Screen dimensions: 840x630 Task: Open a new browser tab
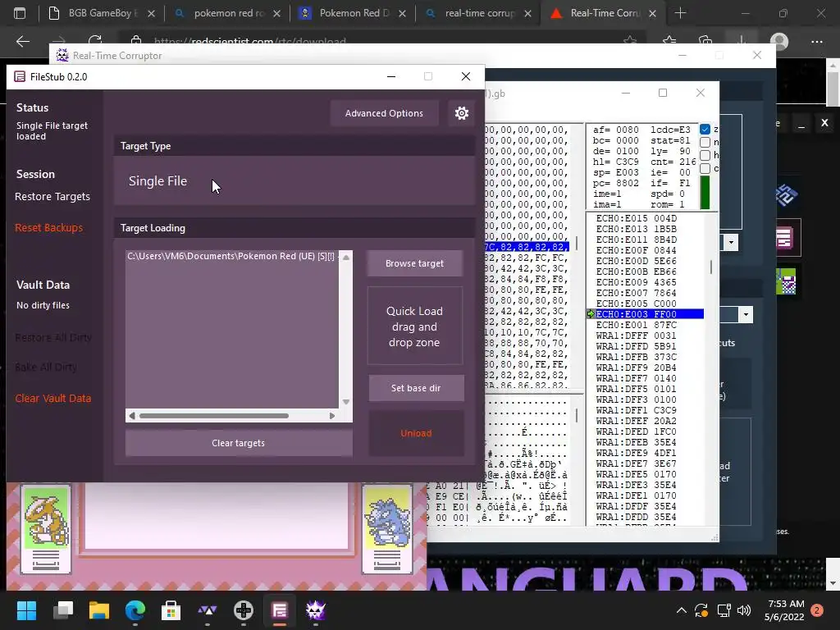click(x=680, y=13)
